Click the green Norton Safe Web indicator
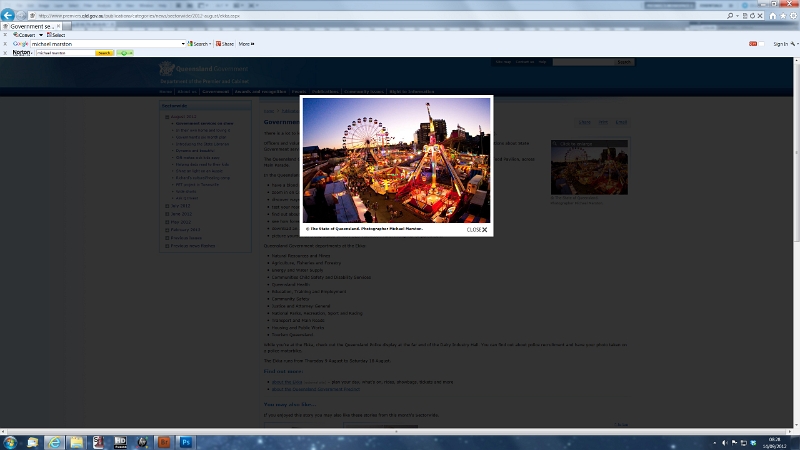The height and width of the screenshot is (450, 800). click(124, 53)
